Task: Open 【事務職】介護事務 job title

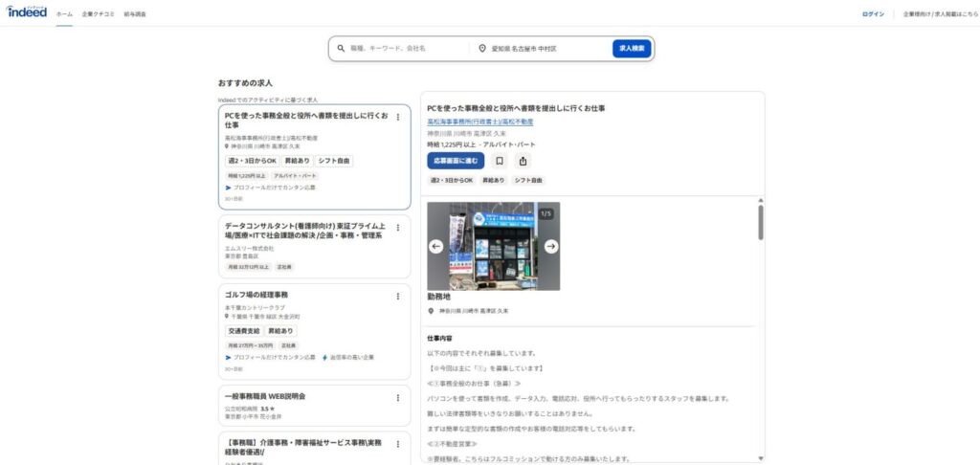Action: [303, 447]
